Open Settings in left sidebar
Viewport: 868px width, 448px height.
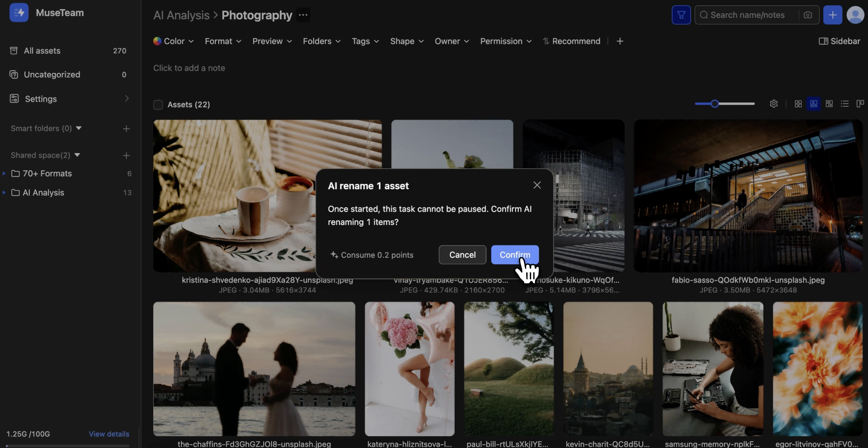pos(41,99)
